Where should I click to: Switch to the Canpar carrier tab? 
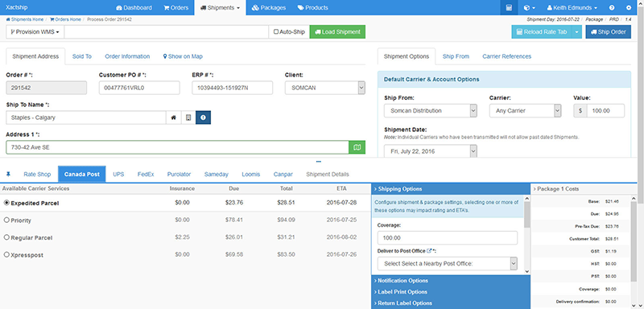(x=283, y=174)
